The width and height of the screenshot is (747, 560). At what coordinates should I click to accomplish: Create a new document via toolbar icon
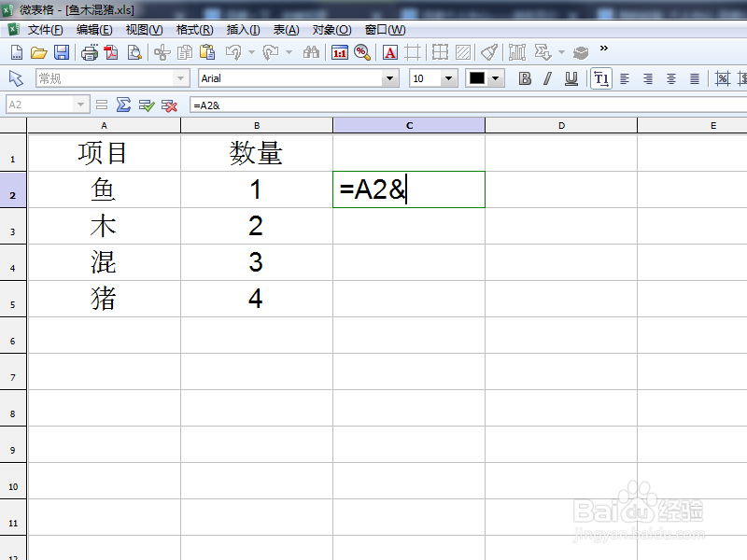(x=16, y=52)
